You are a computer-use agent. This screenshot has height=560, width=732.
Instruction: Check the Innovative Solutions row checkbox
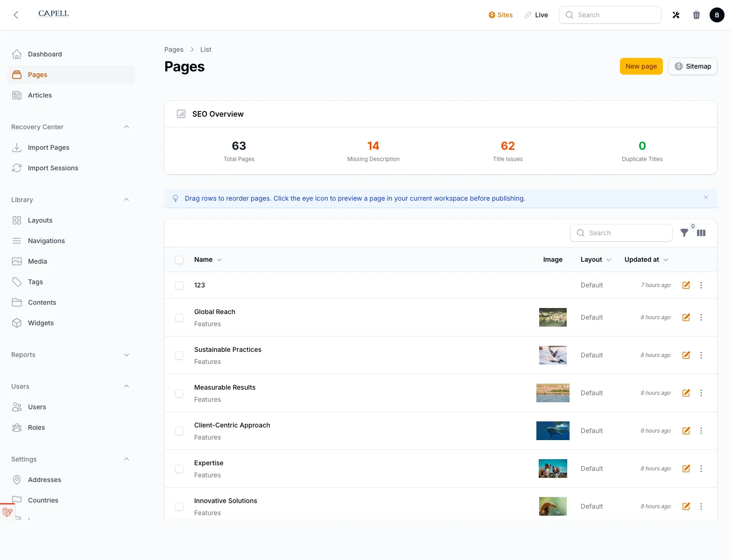(x=179, y=507)
